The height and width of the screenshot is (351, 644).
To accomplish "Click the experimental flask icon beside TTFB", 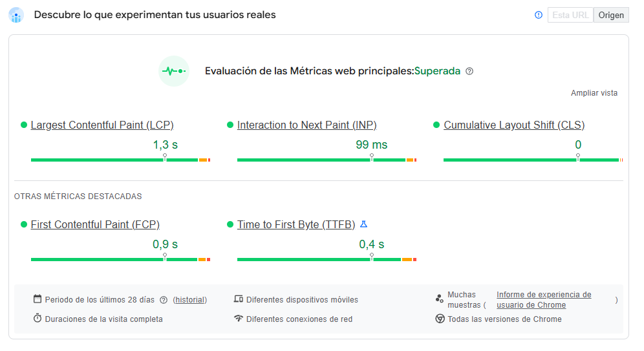I will (363, 224).
